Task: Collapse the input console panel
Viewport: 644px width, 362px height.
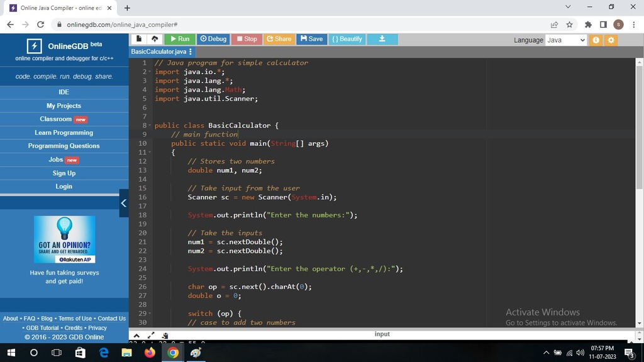Action: tap(136, 336)
